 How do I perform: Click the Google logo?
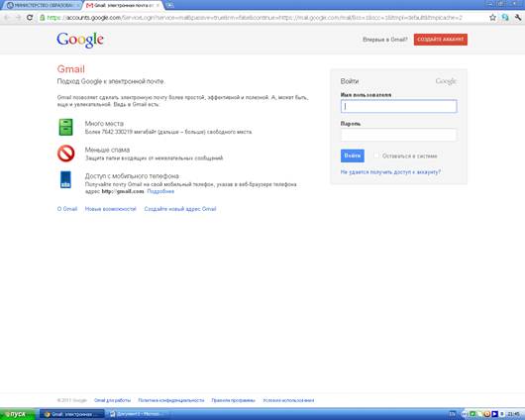tap(80, 41)
